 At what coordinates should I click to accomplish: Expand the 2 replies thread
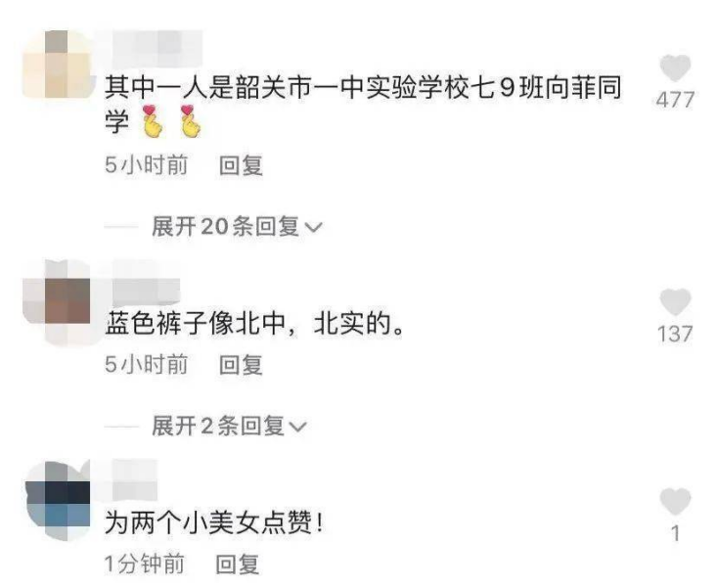[x=229, y=427]
